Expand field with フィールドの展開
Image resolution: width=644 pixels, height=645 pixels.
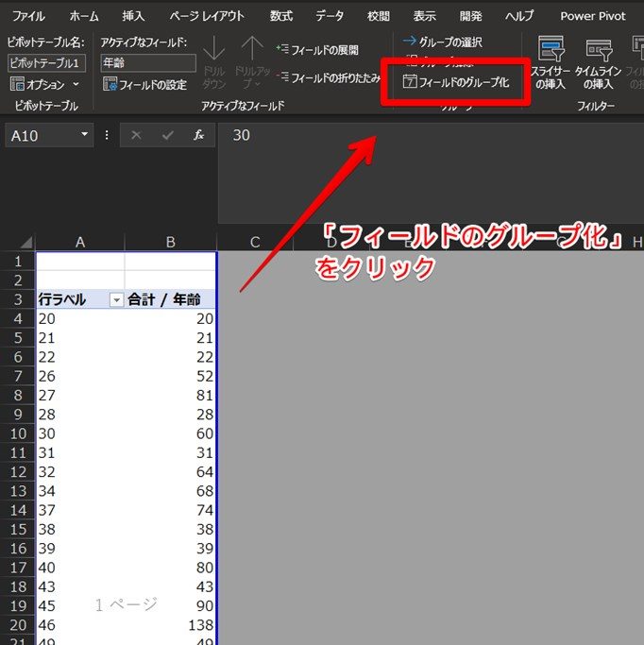coord(317,49)
